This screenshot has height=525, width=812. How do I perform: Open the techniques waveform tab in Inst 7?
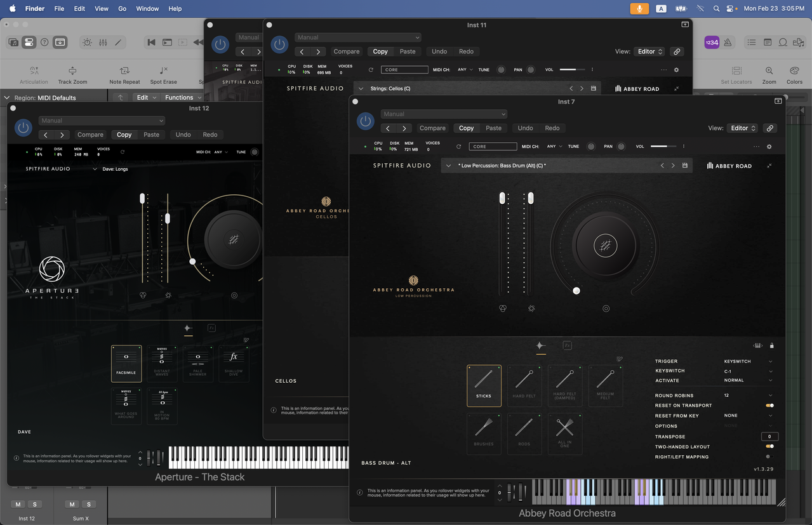pyautogui.click(x=540, y=345)
